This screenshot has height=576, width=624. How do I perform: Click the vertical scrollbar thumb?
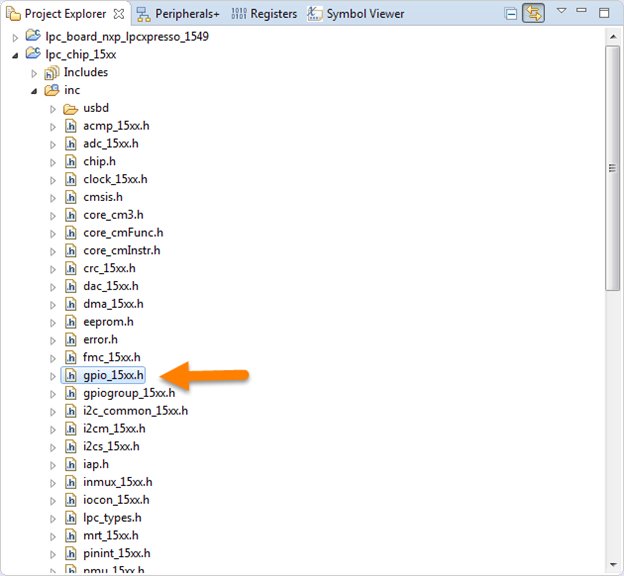point(612,168)
